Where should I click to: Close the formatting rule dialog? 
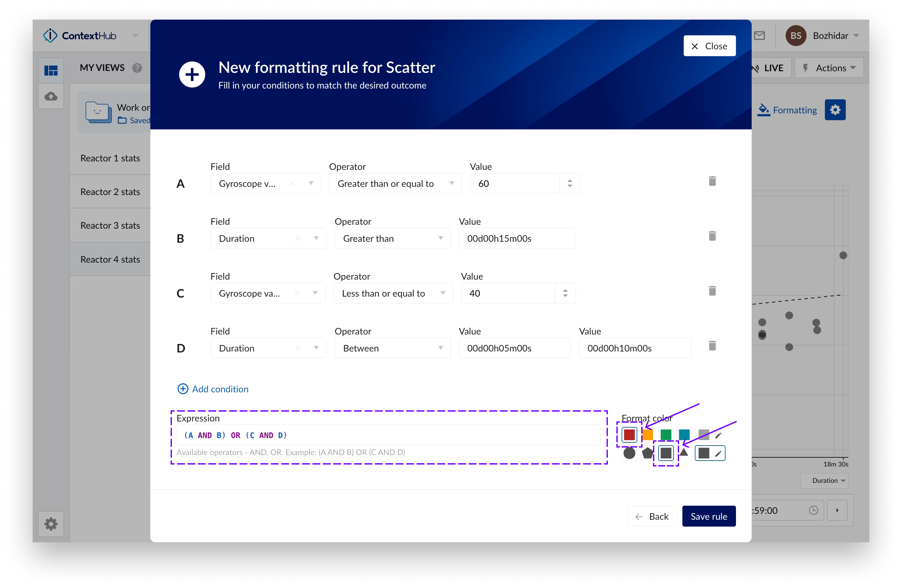tap(709, 46)
